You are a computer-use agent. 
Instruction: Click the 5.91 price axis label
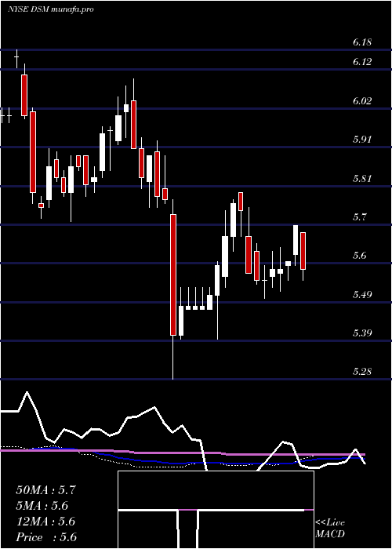click(361, 140)
